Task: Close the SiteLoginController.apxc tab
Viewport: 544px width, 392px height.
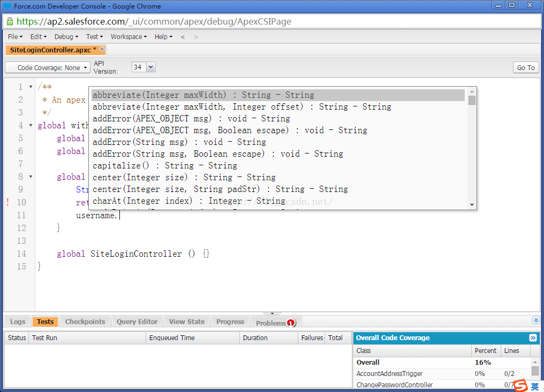Action: [x=102, y=49]
